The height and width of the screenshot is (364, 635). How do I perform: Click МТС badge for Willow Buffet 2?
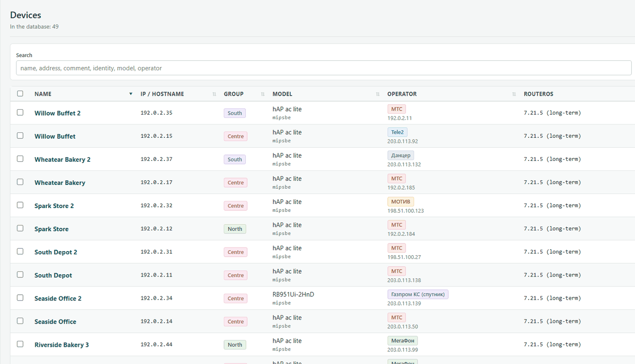coord(396,109)
